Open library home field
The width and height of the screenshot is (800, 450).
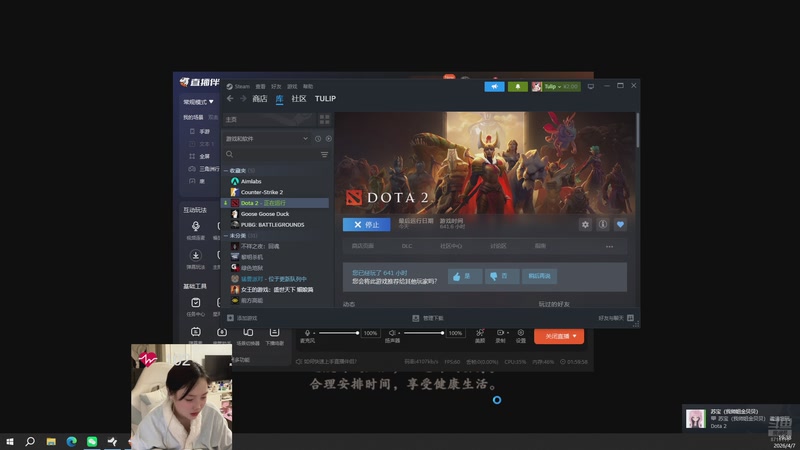tap(269, 119)
